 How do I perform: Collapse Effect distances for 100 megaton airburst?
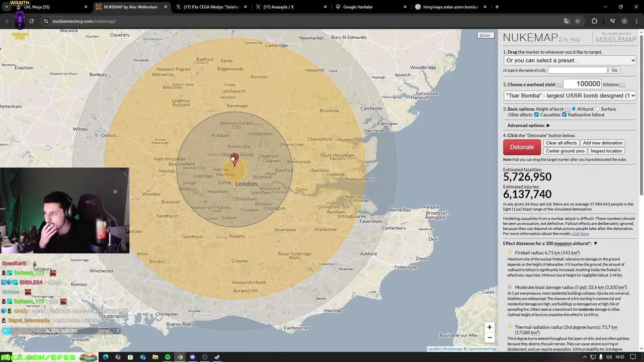[x=595, y=244]
